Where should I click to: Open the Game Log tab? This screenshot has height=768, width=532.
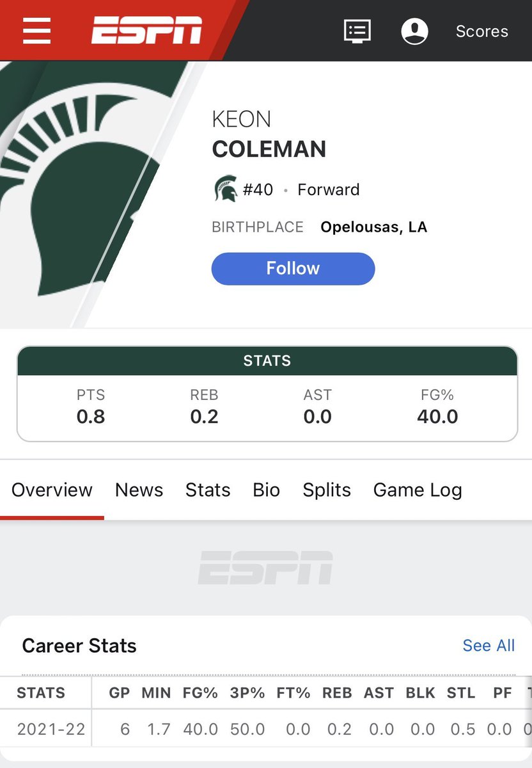(x=418, y=490)
